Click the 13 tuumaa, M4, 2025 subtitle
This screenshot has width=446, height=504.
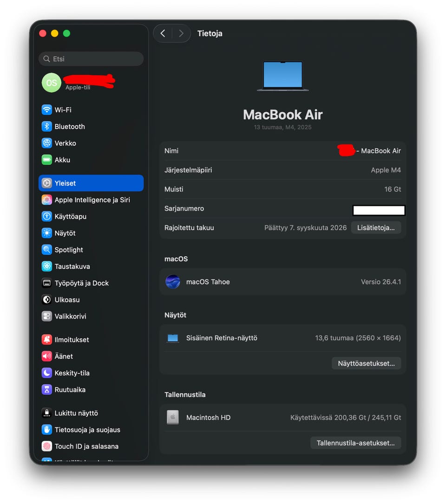(x=282, y=127)
